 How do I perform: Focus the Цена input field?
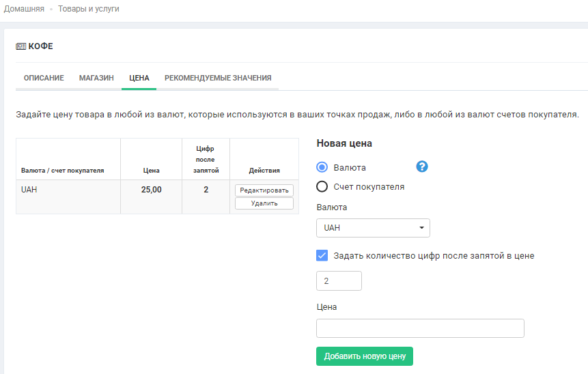coord(420,328)
